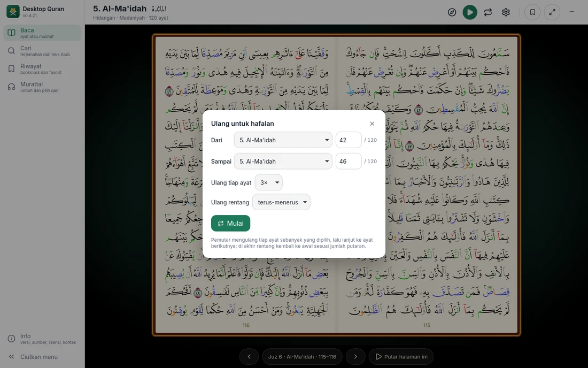Click the Baca book icon
Viewport: 588px width, 368px height.
(x=12, y=33)
